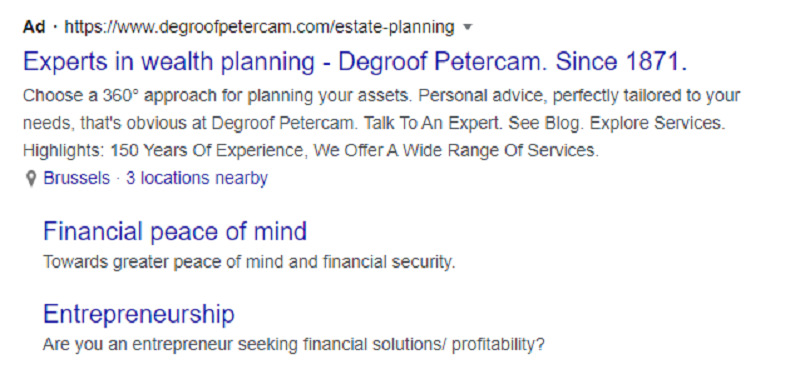Viewport: 800px width, 369px height.
Task: Click the map pin icon beside Brussels
Action: tap(31, 179)
